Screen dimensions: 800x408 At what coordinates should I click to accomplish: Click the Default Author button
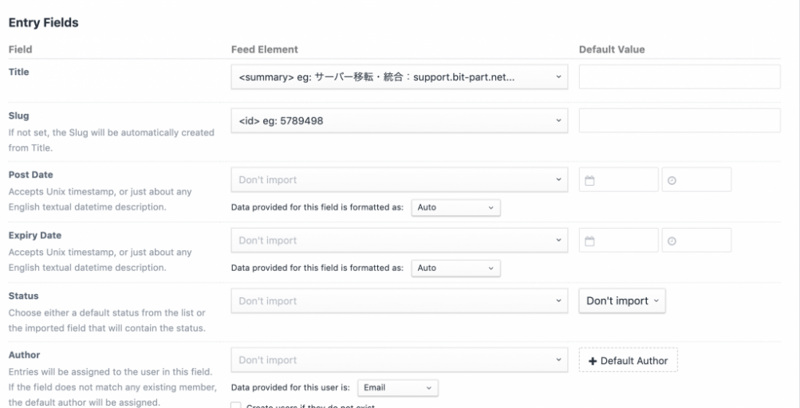pos(629,360)
